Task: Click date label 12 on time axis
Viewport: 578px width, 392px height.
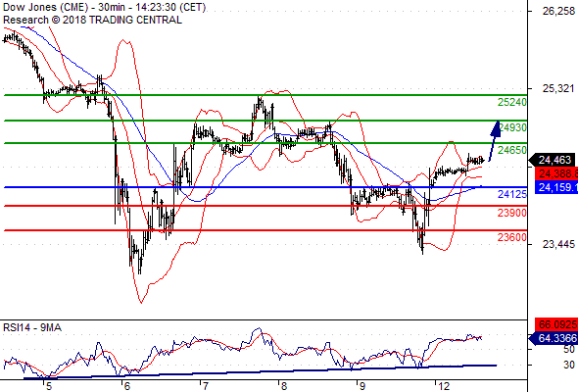Action: 444,386
